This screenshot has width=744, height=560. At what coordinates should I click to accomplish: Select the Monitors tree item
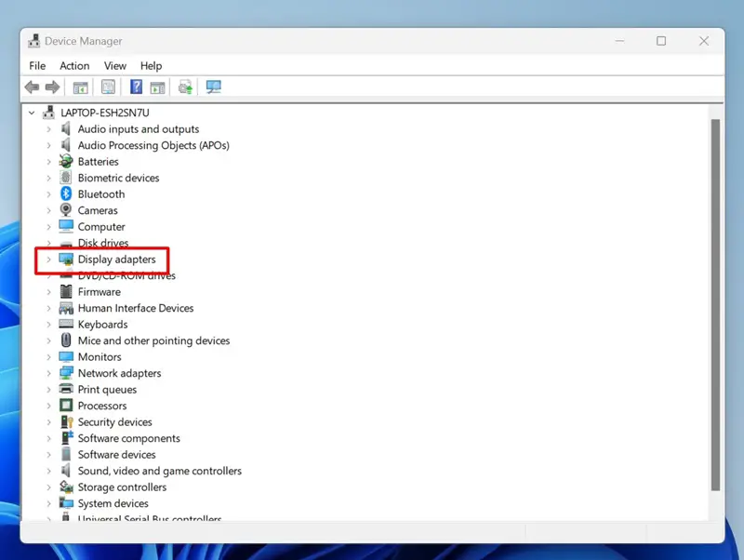point(100,356)
